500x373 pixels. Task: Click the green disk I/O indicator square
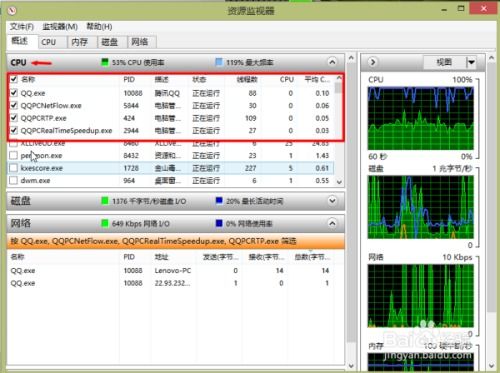coord(105,201)
